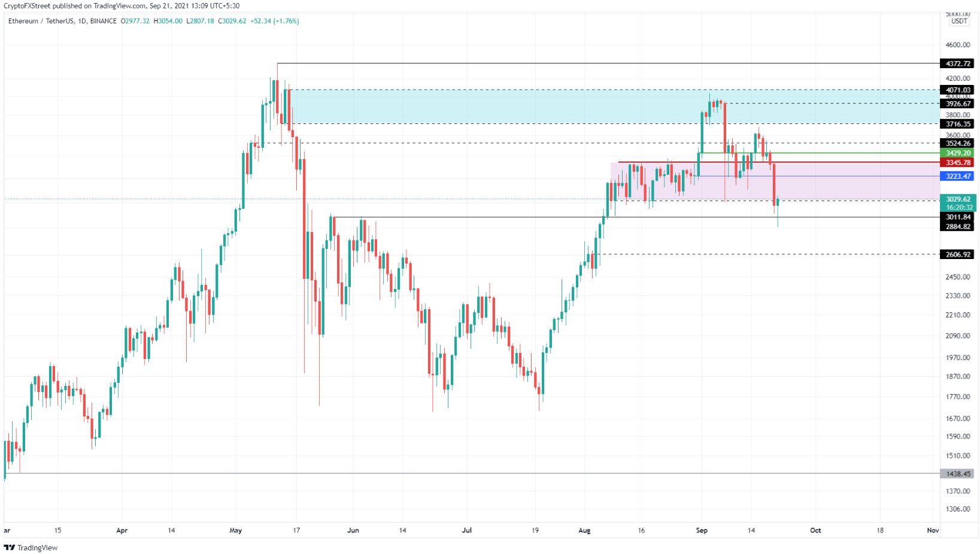Click the 1970.00 axis tick
This screenshot has width=980, height=554.
[x=958, y=358]
